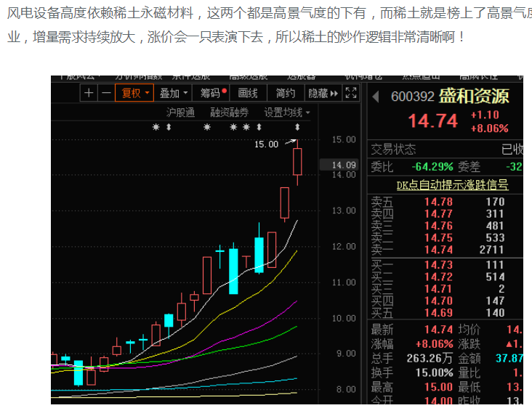The image size is (532, 416).
Task: Select sell-three price 14.76
Action: [438, 226]
